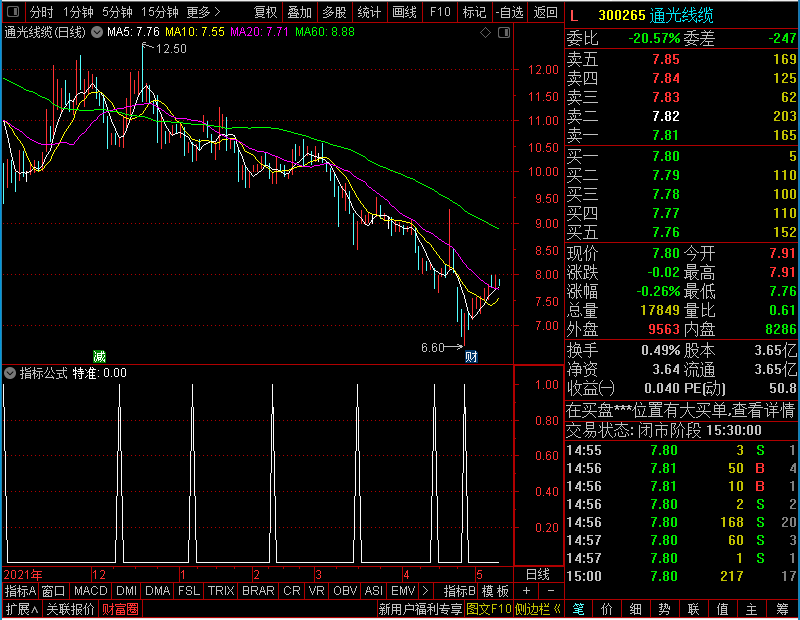Select the 细 detail tab

pyautogui.click(x=635, y=609)
